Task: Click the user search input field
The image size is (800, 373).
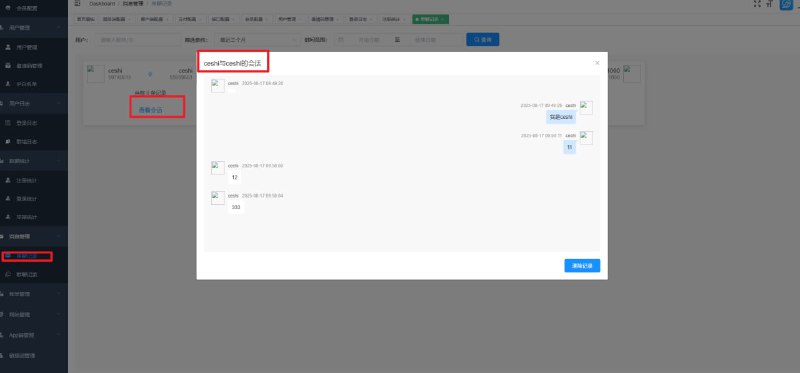Action: 138,39
